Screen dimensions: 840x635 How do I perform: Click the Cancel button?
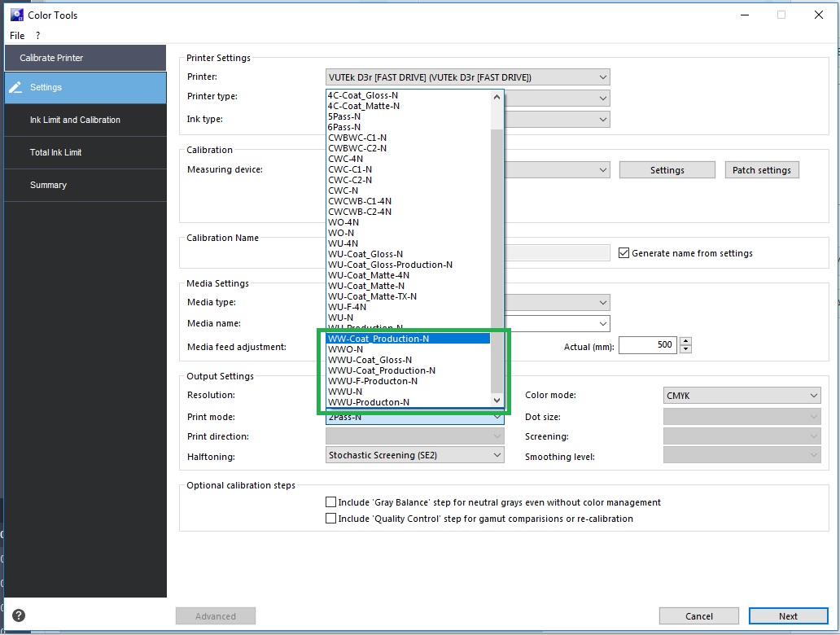[x=699, y=616]
